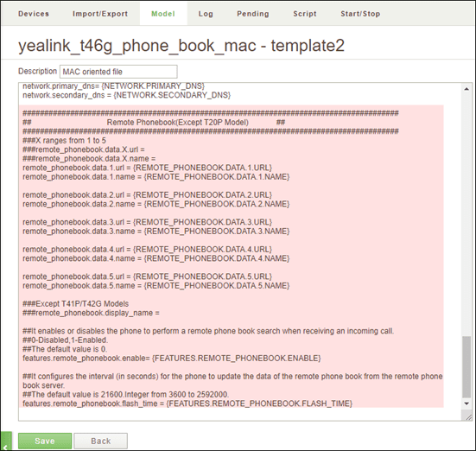This screenshot has width=476, height=451.
Task: Click the '###remote_phonebook.data.X.url =' line
Action: (84, 149)
